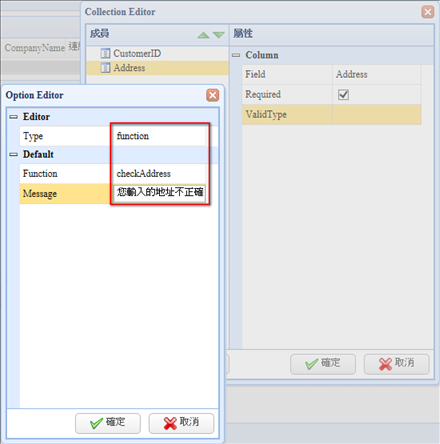Viewport: 440px width, 444px height.
Task: Close the Option Editor dialog
Action: coord(212,95)
